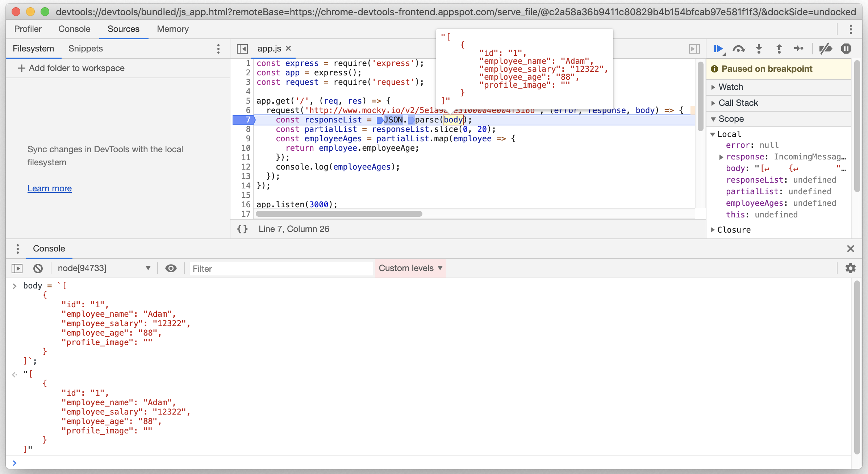Step into the next function call
This screenshot has width=868, height=474.
[759, 49]
